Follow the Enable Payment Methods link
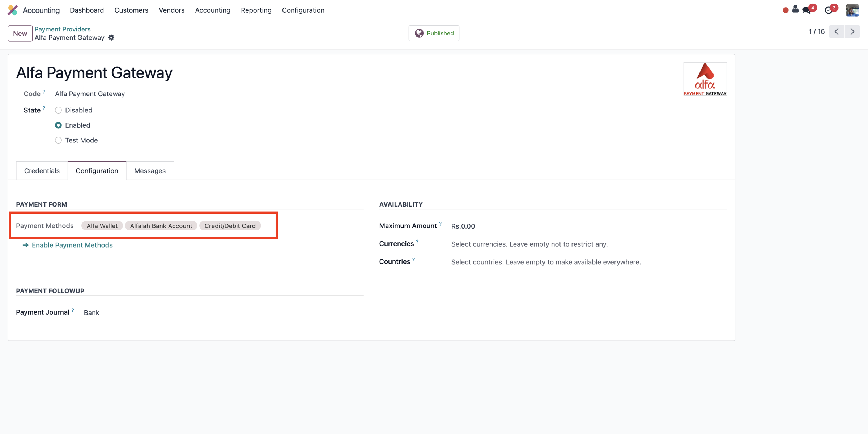Viewport: 868px width, 434px height. (68, 245)
